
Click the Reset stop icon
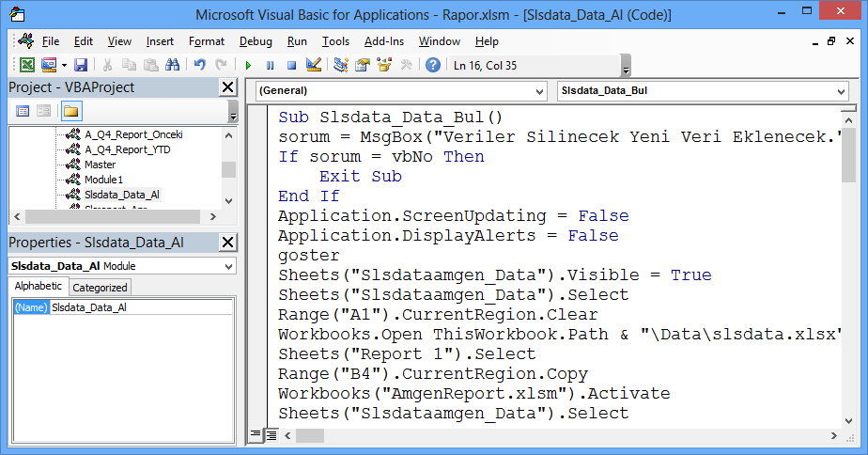[292, 66]
